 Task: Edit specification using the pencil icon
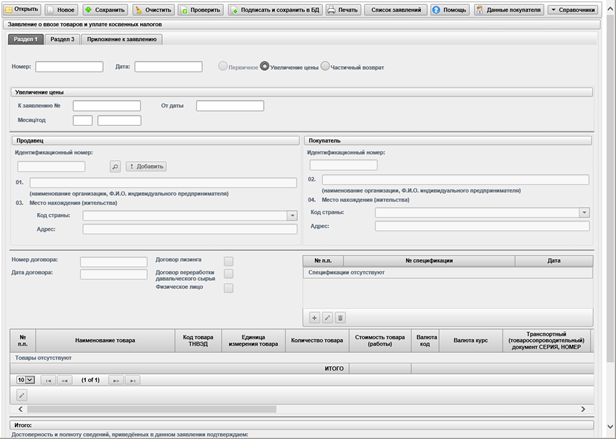click(327, 317)
